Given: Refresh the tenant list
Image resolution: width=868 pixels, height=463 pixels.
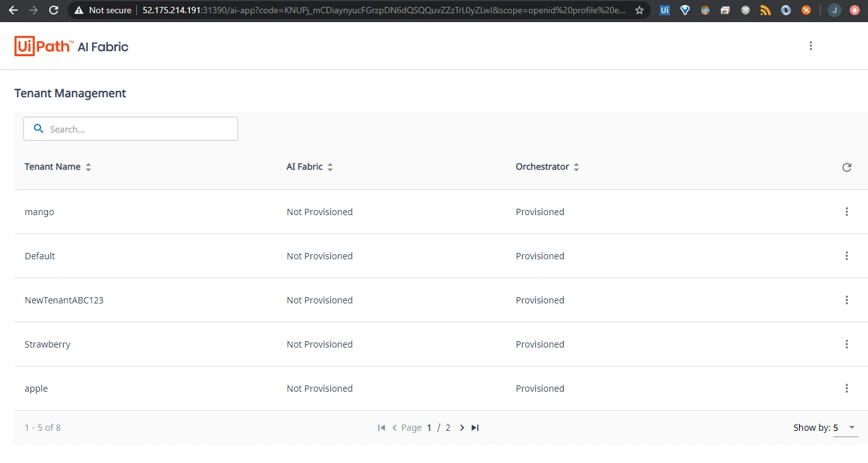Looking at the screenshot, I should coord(847,167).
